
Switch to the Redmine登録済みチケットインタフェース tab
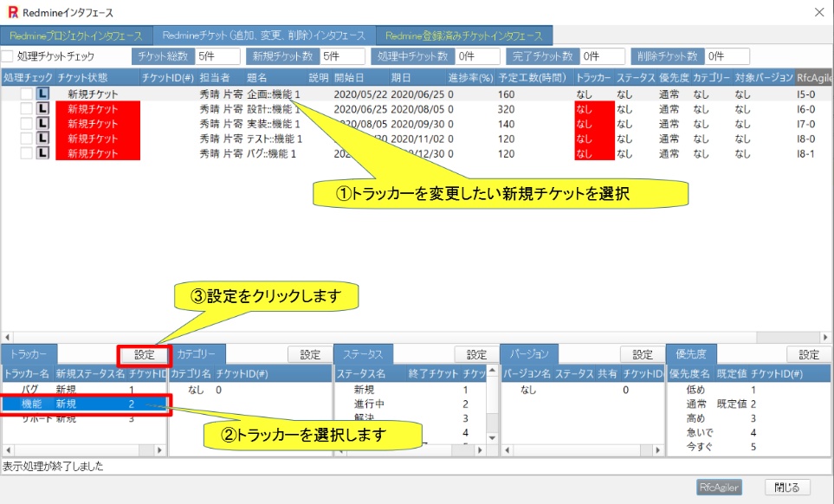464,36
